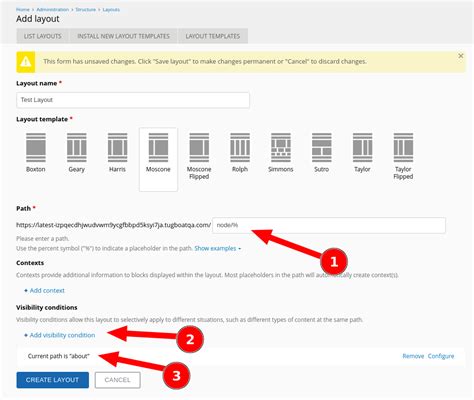The height and width of the screenshot is (400, 474).
Task: Click the 'Contexts' heading
Action: 30,263
